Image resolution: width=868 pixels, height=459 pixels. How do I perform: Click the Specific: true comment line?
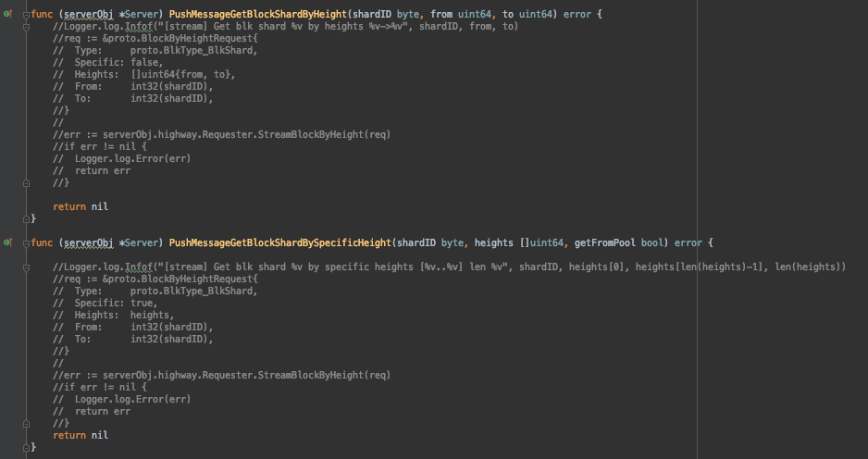[105, 303]
